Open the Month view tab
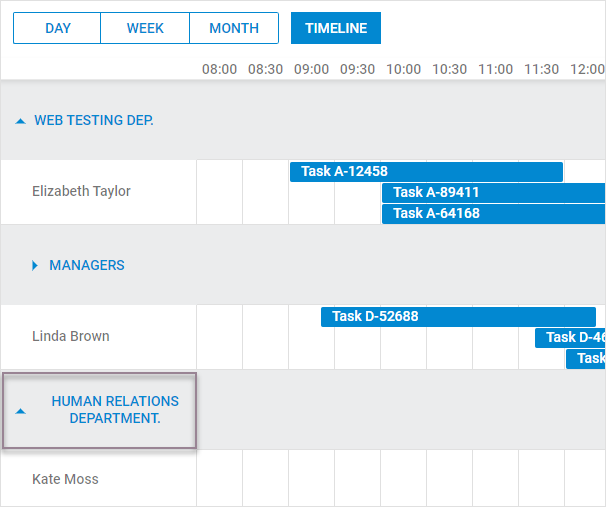The height and width of the screenshot is (507, 606). coord(234,28)
